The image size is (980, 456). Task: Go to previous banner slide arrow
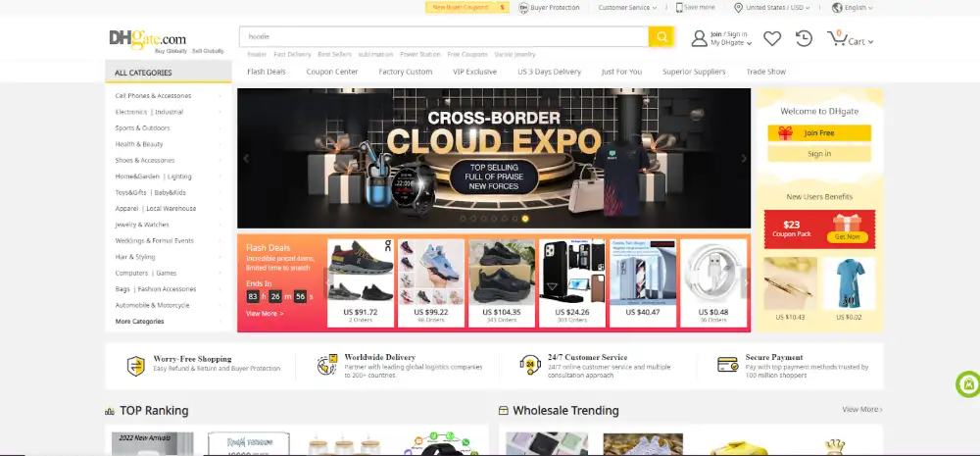click(246, 158)
